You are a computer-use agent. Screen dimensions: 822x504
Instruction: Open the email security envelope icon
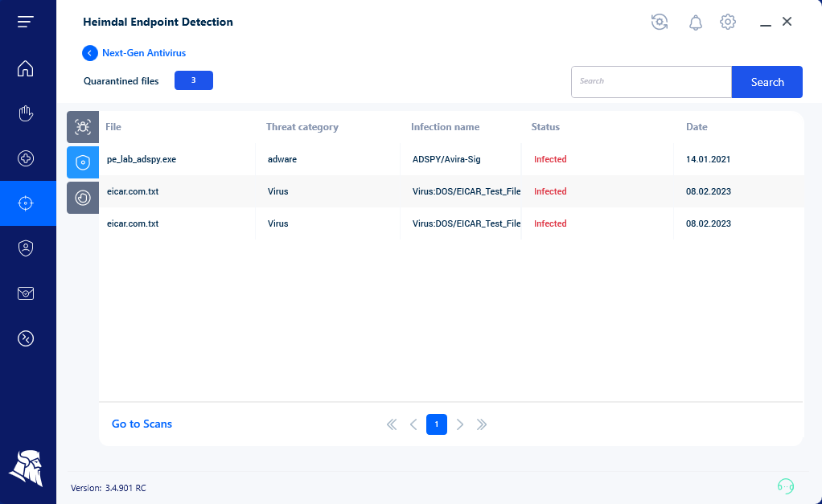tap(26, 293)
